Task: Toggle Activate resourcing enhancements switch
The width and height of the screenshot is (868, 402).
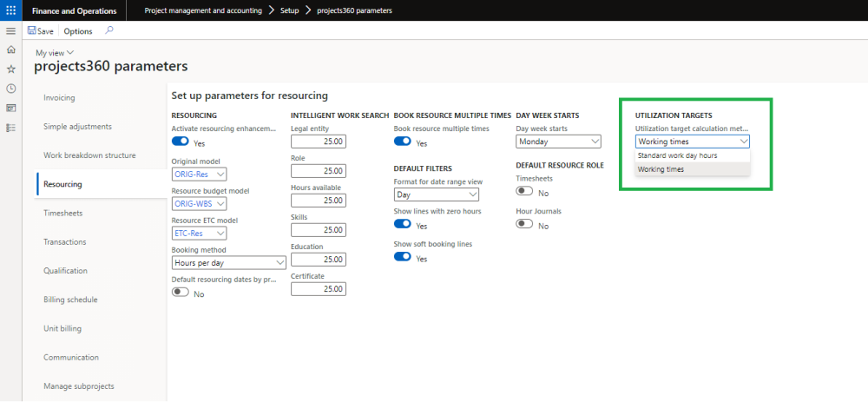Action: tap(181, 142)
